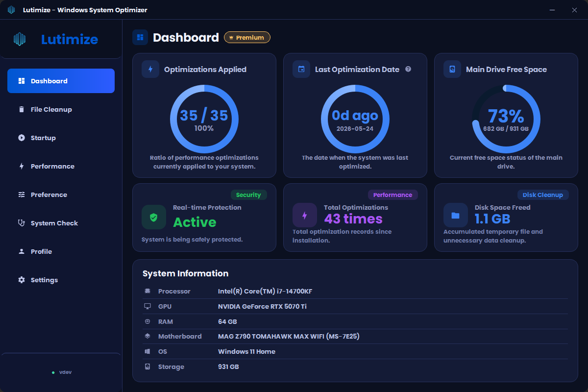Click the Dashboard header grid icon
This screenshot has width=588, height=392.
[x=140, y=37]
